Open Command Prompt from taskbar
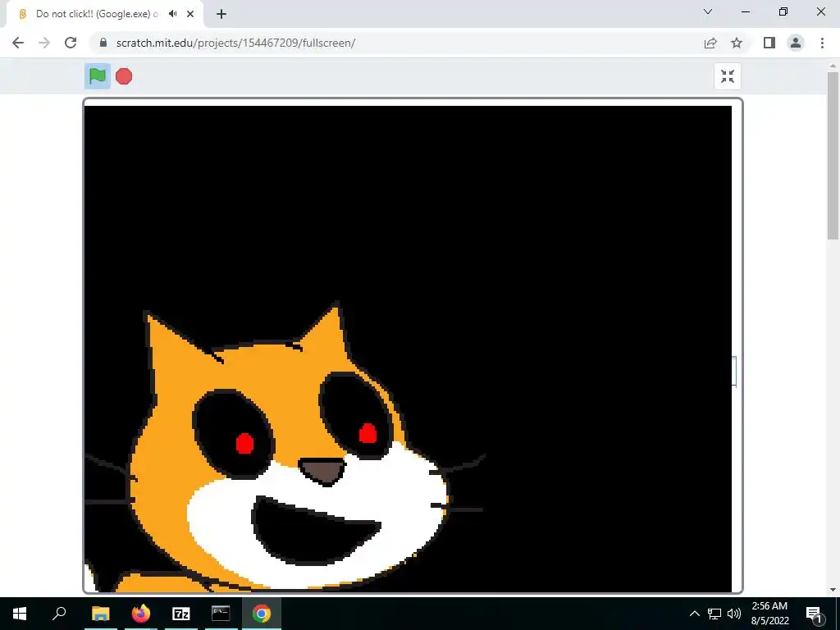840x630 pixels. (221, 614)
